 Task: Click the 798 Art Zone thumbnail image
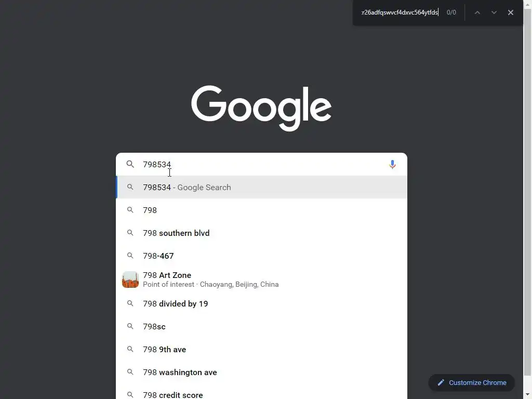[x=130, y=280]
